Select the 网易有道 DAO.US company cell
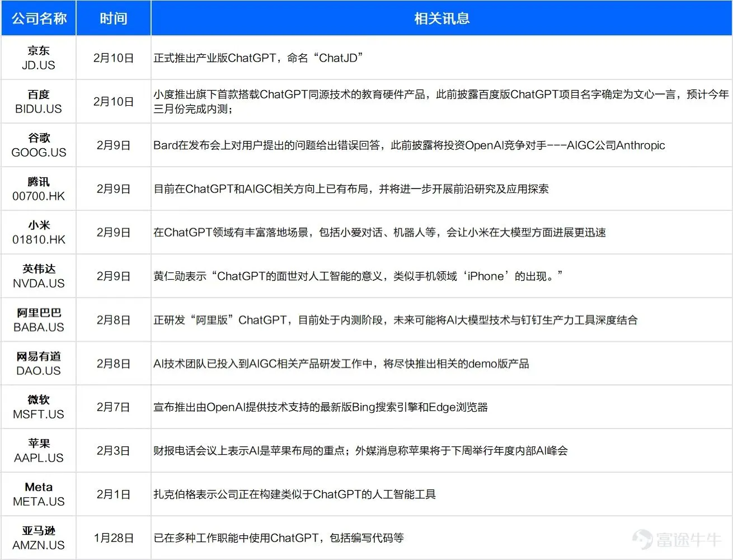The width and height of the screenshot is (733, 560). (x=39, y=364)
